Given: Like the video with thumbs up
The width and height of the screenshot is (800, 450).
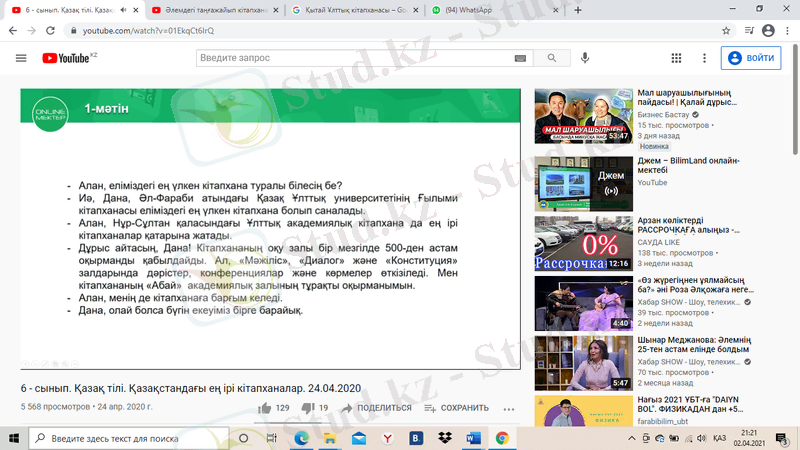Looking at the screenshot, I should [265, 408].
